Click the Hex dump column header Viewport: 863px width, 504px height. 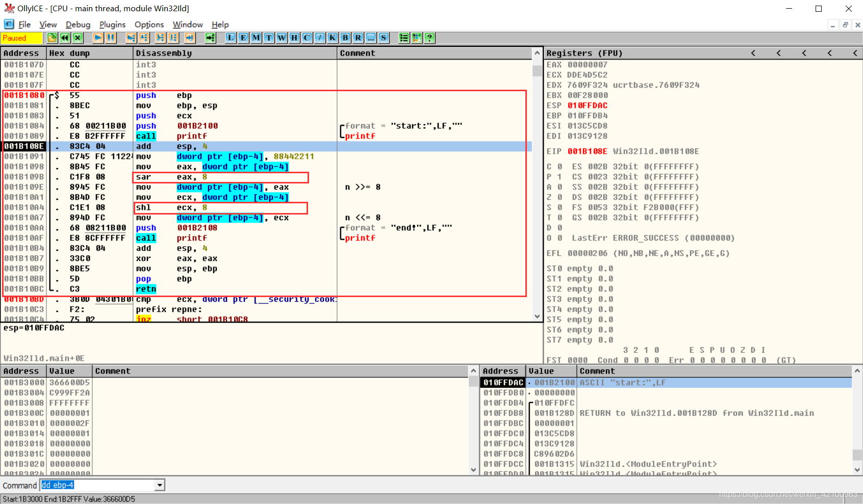click(90, 53)
